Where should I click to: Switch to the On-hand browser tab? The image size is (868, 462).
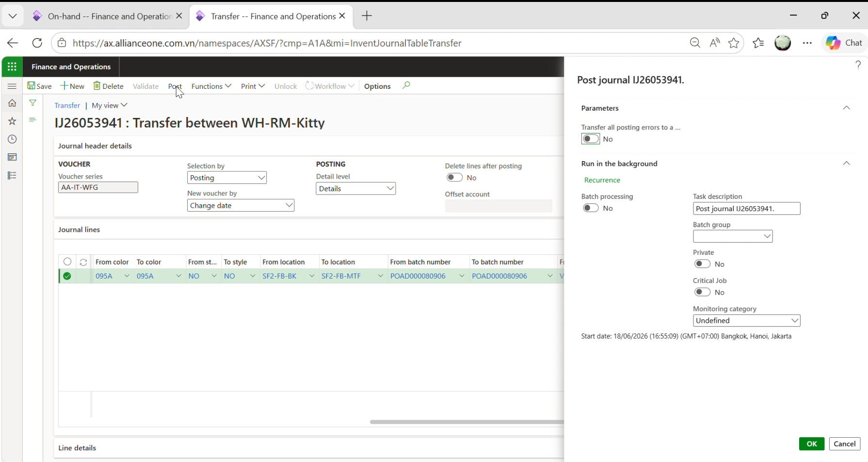[x=108, y=16]
